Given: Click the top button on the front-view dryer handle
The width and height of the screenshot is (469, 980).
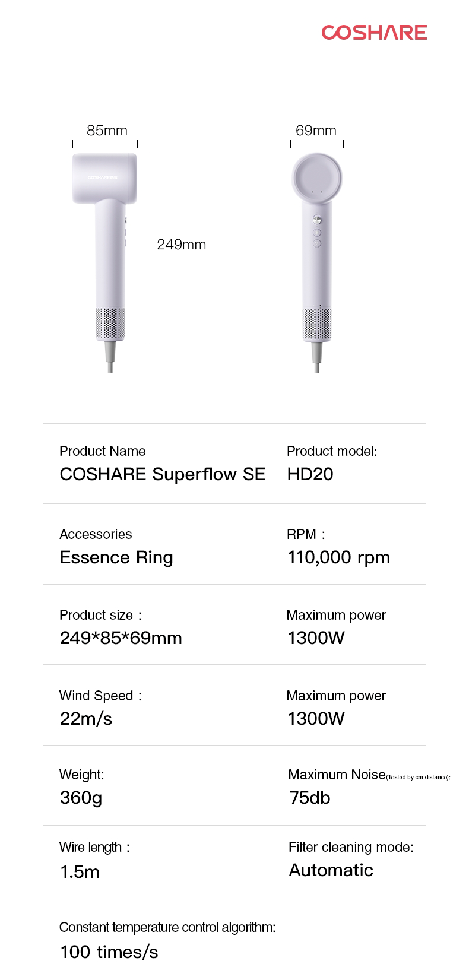Looking at the screenshot, I should coord(317,220).
